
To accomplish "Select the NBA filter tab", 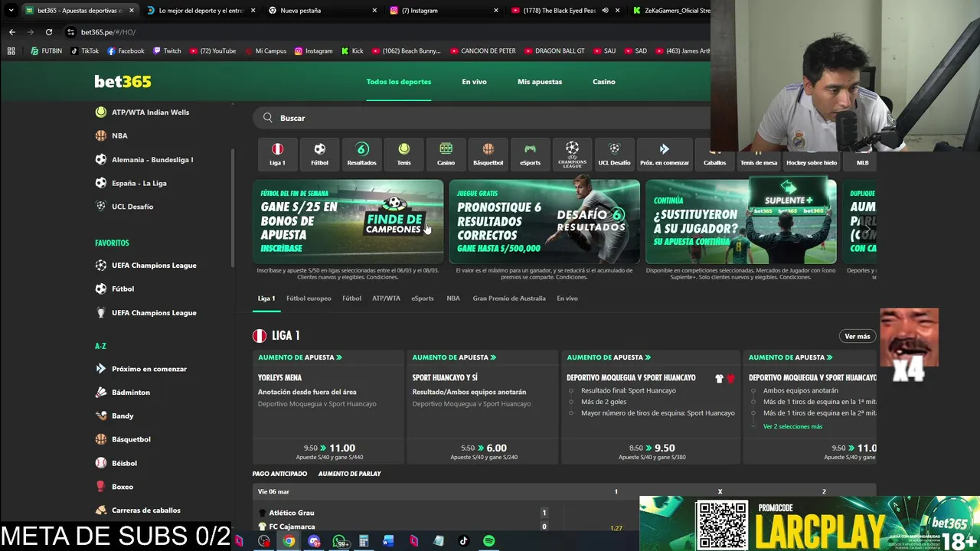I will tap(453, 298).
